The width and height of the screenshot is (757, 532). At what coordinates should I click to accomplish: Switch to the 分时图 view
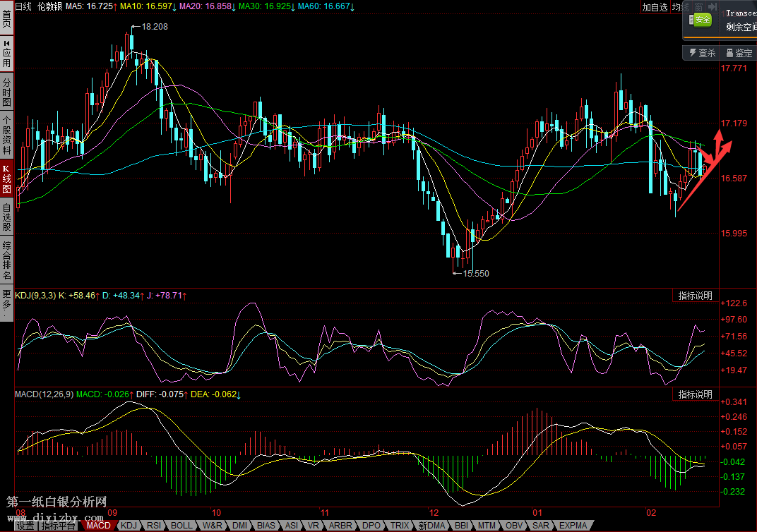(6, 92)
